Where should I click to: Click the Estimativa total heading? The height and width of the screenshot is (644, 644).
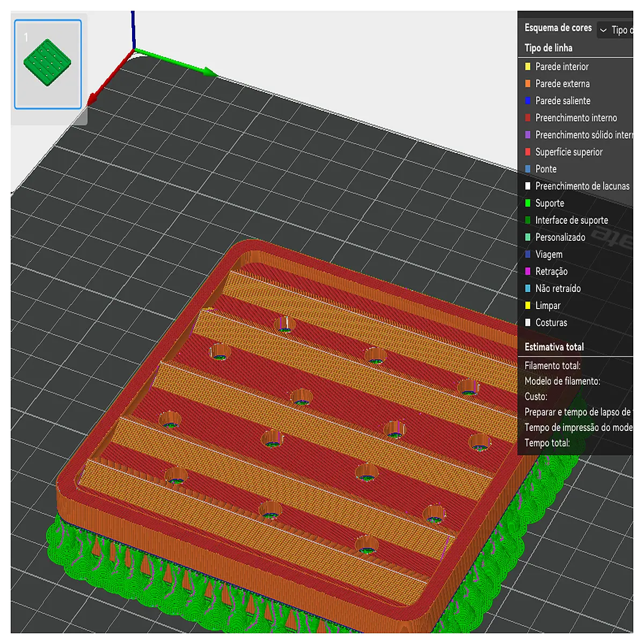(x=554, y=347)
